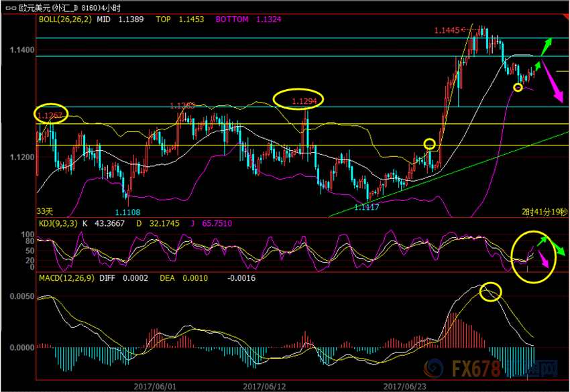Select the MACD(12,26,9) indicator label
570x392 pixels.
point(66,278)
